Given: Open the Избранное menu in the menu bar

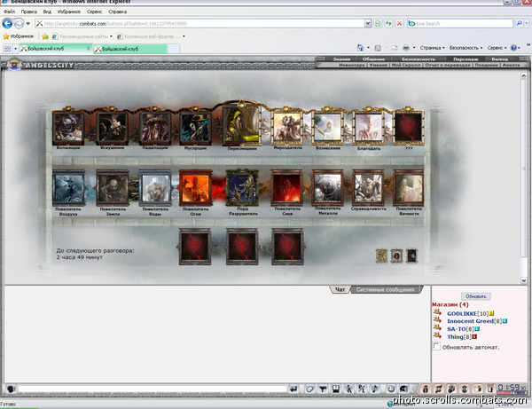Looking at the screenshot, I should click(x=69, y=12).
